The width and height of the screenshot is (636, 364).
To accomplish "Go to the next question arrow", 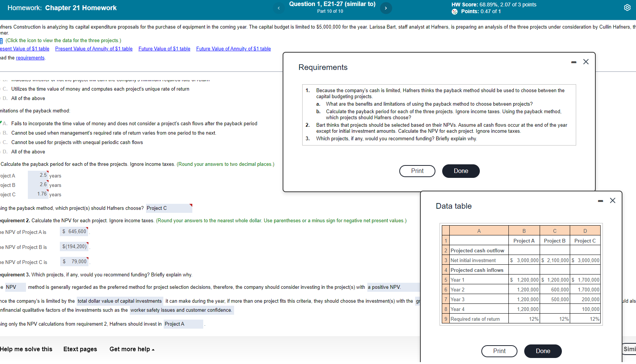I will coord(386,8).
